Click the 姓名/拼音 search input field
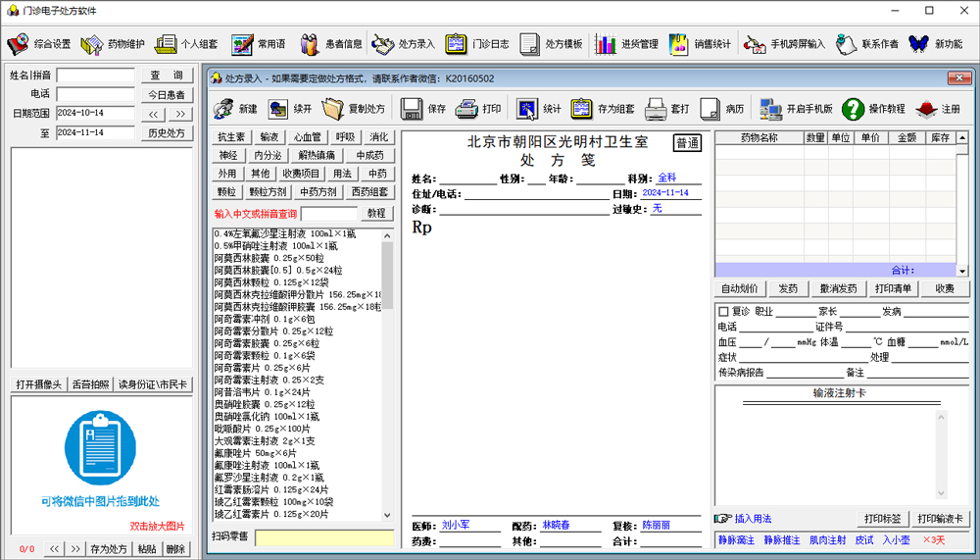980x560 pixels. coord(95,76)
